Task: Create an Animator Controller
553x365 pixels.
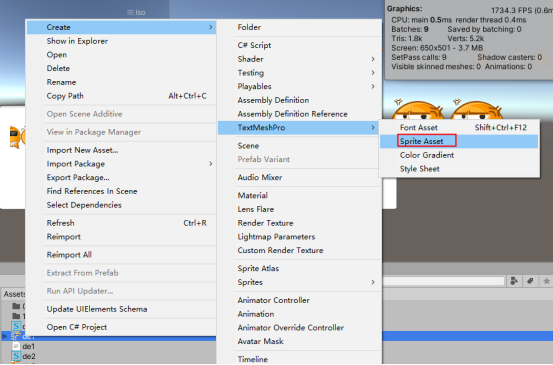Action: coord(299,300)
